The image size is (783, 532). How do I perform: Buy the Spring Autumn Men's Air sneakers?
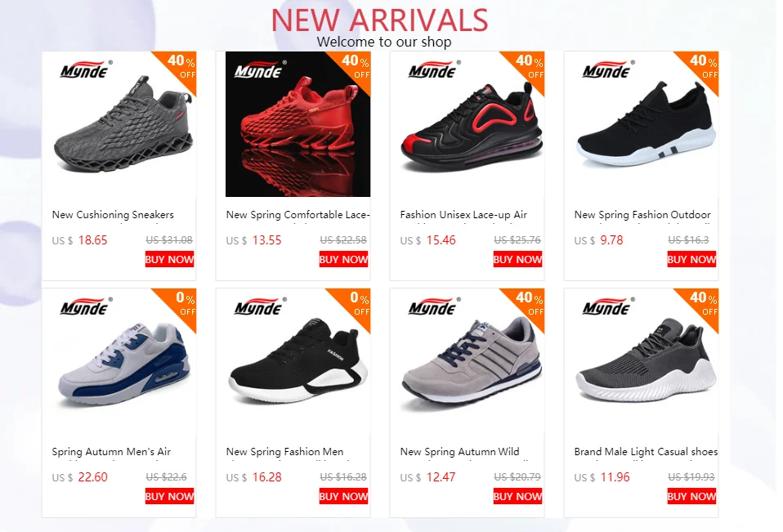[x=169, y=496]
